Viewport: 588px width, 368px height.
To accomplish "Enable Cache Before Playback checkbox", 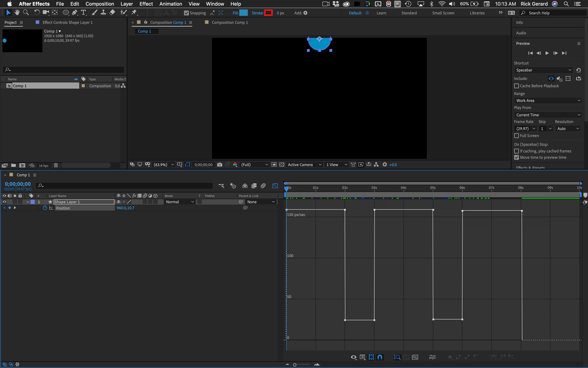I will pos(517,86).
